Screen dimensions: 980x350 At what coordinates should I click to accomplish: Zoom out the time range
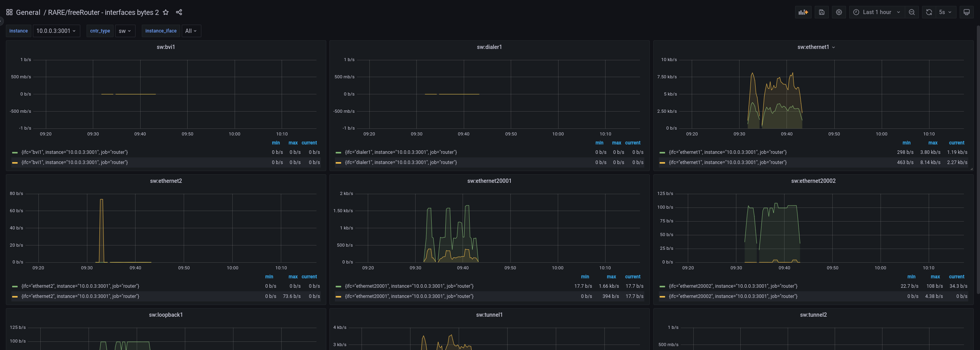click(x=912, y=12)
